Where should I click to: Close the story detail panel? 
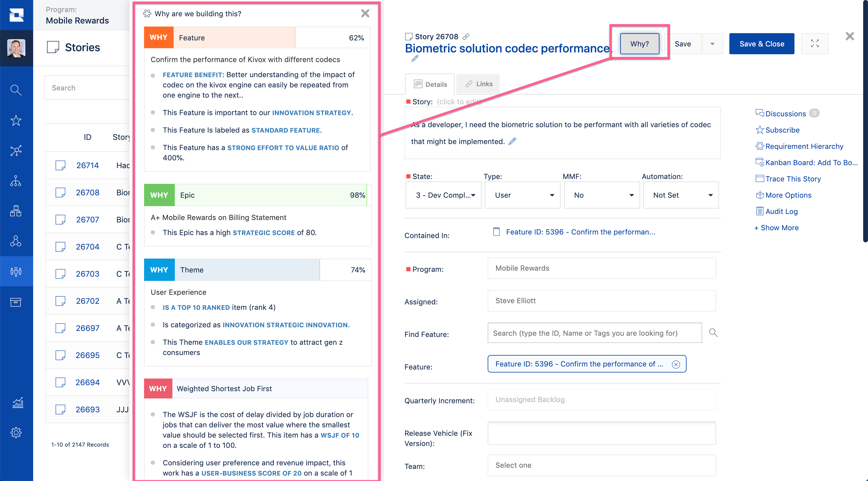point(850,36)
